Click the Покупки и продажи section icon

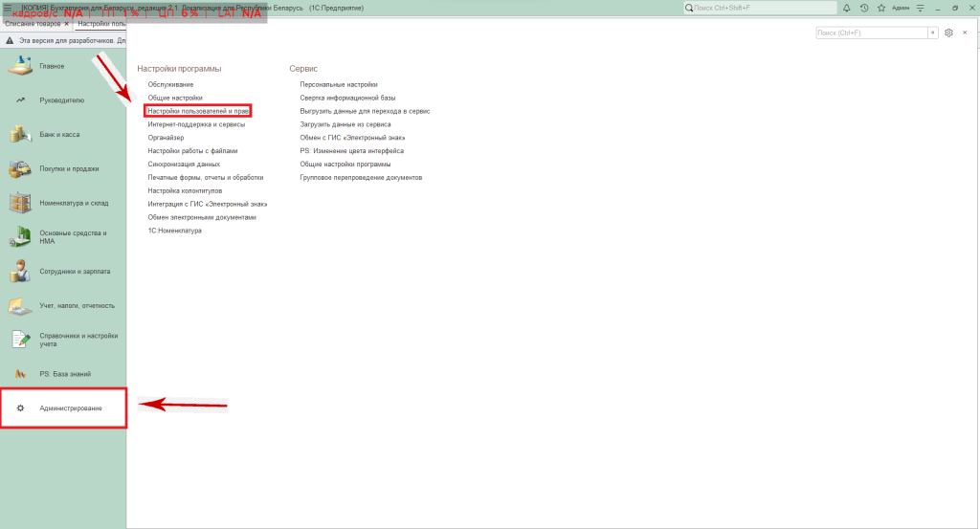point(20,169)
